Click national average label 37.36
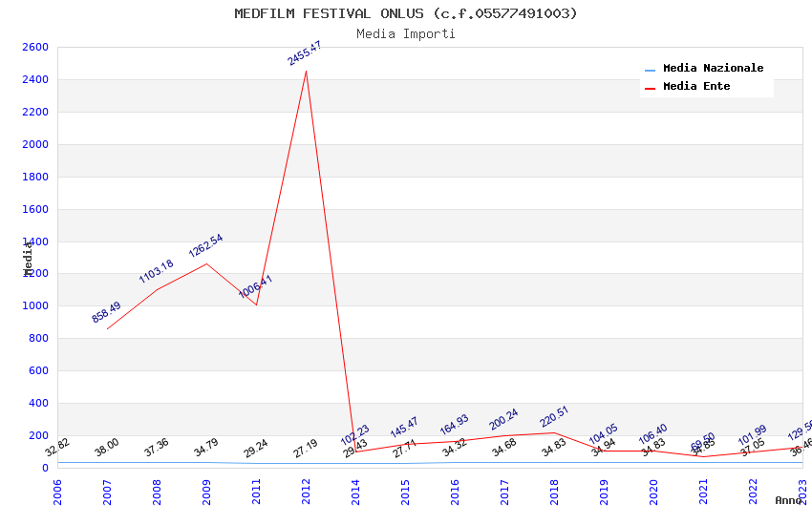 coord(157,448)
